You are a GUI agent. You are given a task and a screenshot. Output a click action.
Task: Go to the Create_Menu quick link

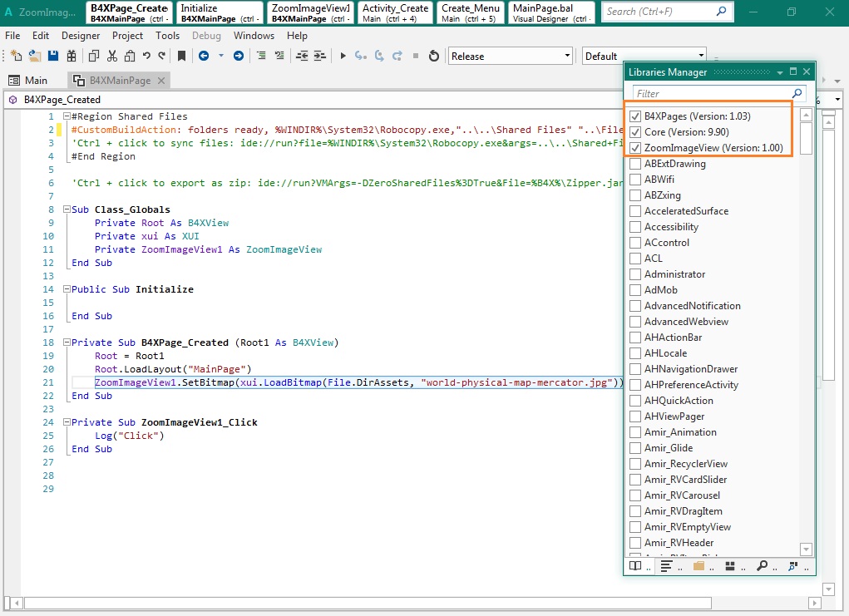tap(471, 12)
